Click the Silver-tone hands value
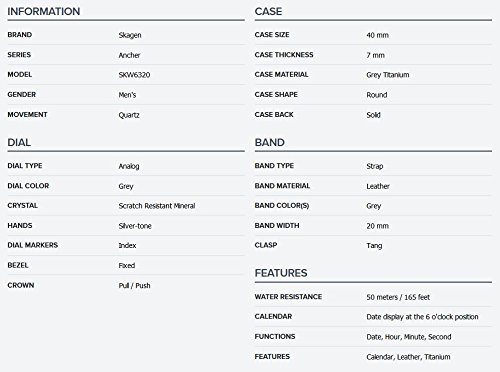Image resolution: width=500 pixels, height=372 pixels. pyautogui.click(x=135, y=226)
